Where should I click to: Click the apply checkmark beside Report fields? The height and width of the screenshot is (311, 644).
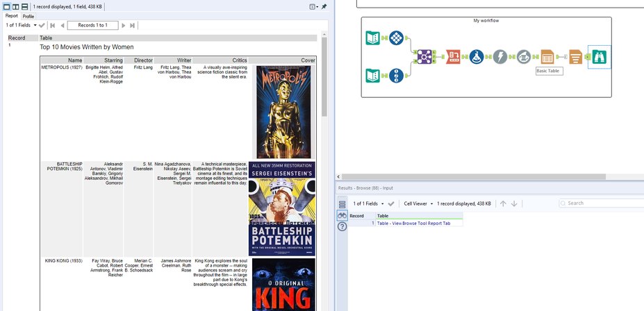point(42,26)
